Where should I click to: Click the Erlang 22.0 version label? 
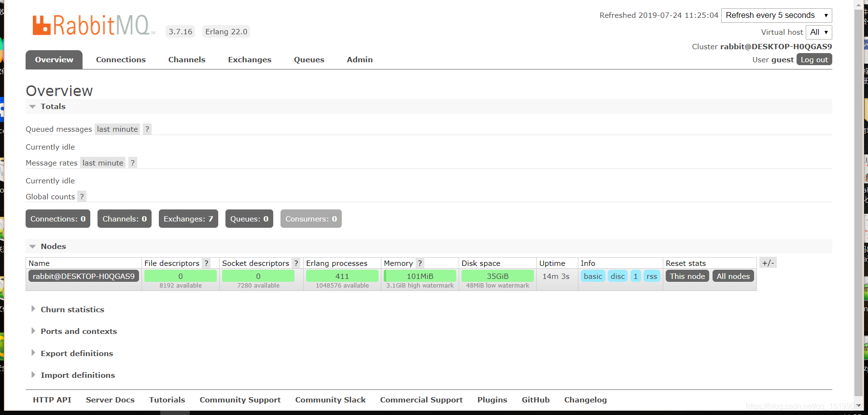(x=226, y=31)
